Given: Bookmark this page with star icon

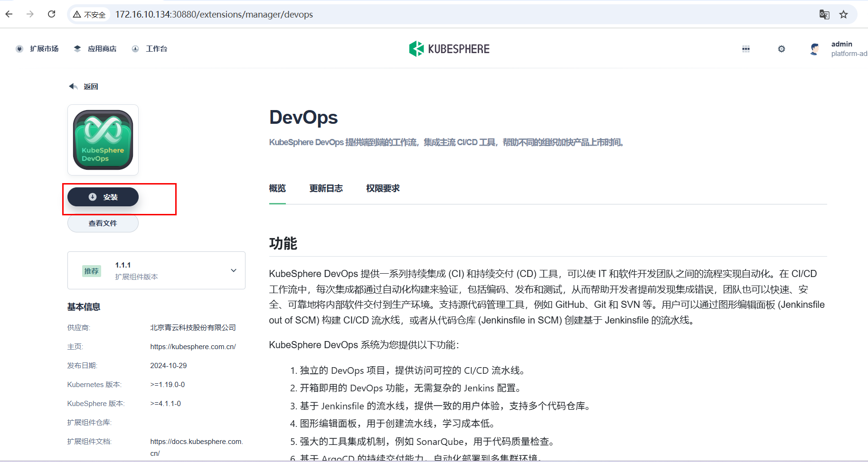Looking at the screenshot, I should (x=843, y=14).
